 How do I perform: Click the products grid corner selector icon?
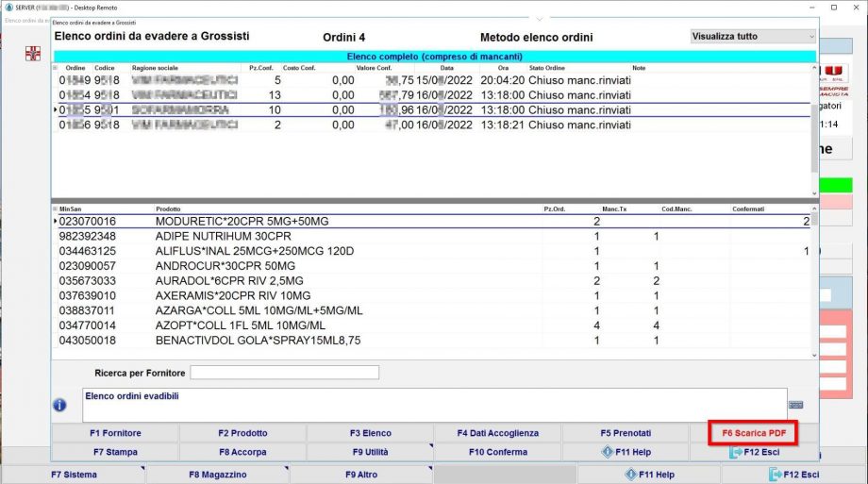tap(56, 208)
